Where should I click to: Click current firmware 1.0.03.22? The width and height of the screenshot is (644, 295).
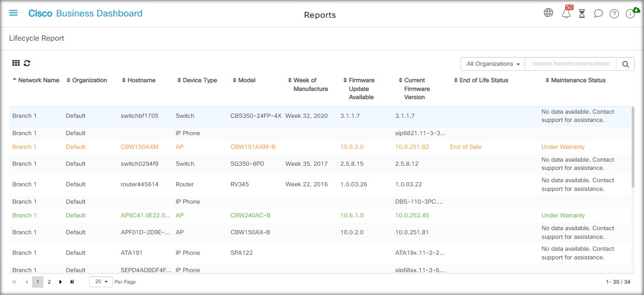(408, 184)
